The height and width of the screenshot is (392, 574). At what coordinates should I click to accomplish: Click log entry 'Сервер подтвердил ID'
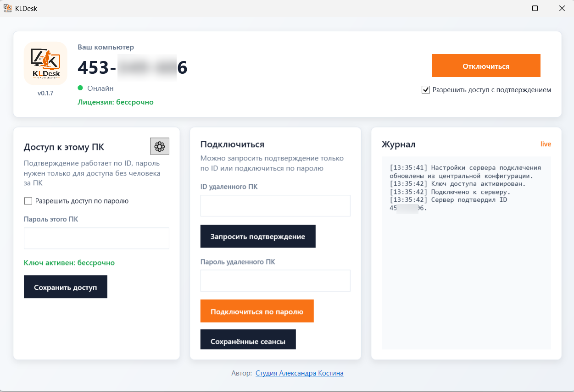pos(448,204)
